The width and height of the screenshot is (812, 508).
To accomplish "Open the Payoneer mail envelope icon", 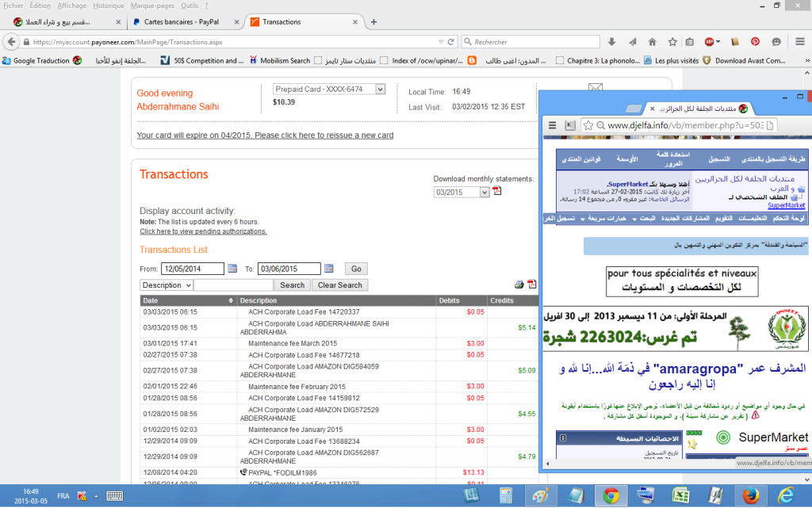I will click(x=596, y=87).
